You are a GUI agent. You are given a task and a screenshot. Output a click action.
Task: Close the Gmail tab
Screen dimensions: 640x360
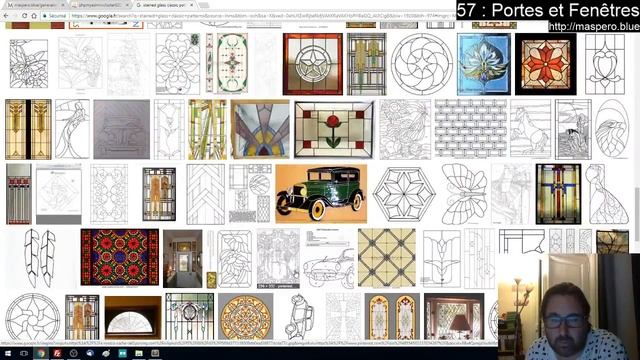[63, 5]
